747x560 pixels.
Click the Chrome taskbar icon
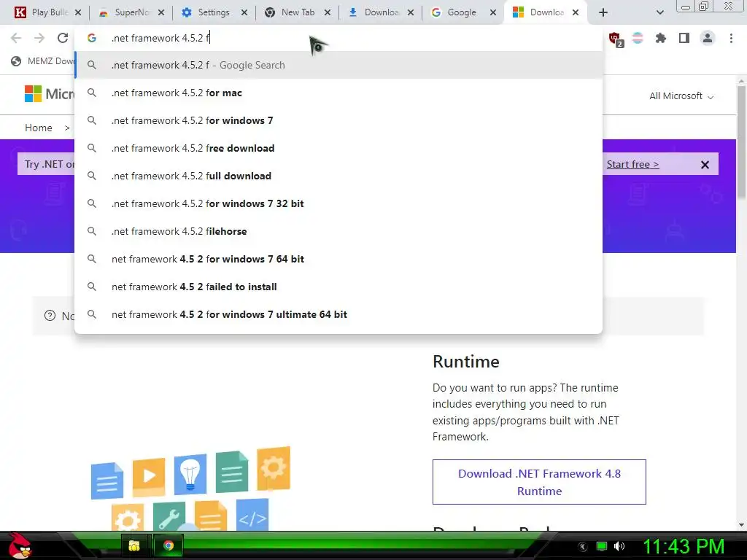[x=169, y=545]
